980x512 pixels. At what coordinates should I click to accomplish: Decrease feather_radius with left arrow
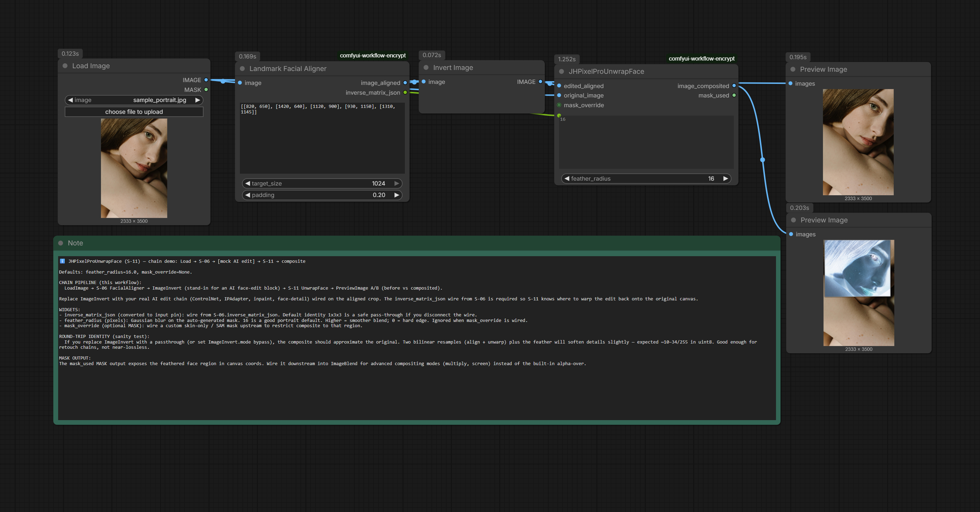coord(567,179)
